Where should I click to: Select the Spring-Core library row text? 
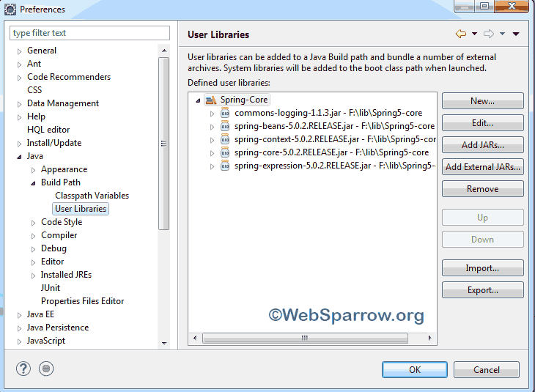coord(244,100)
